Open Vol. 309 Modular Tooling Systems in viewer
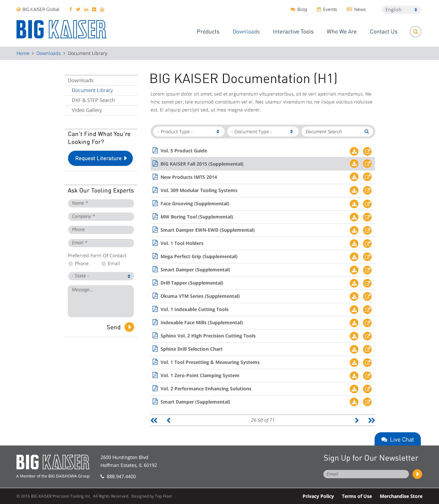Image resolution: width=439 pixels, height=504 pixels. (367, 190)
